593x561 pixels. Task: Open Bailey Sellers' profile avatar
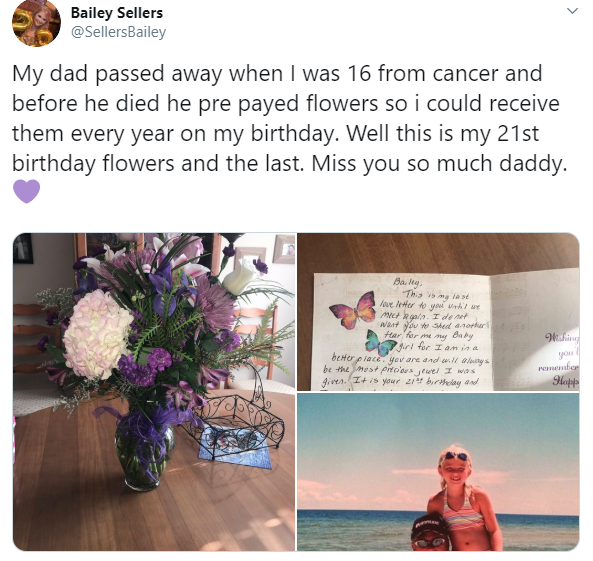pyautogui.click(x=37, y=23)
